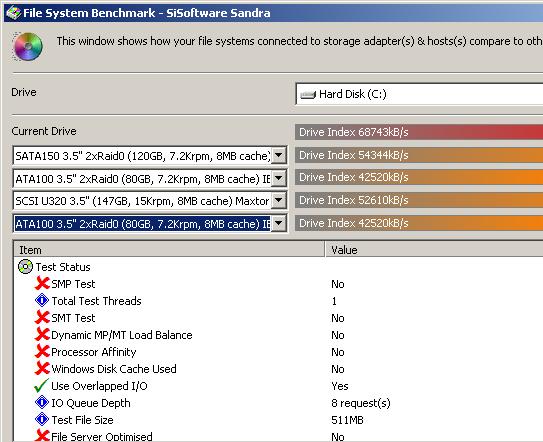543x442 pixels.
Task: Select the Hard Disk (C:) drive combo box
Action: (419, 94)
